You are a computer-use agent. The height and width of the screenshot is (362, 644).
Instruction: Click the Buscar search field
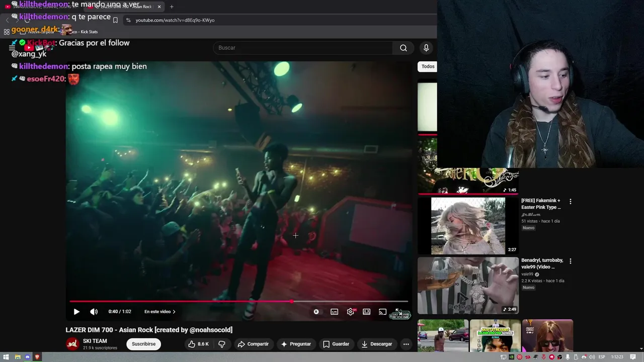[303, 48]
